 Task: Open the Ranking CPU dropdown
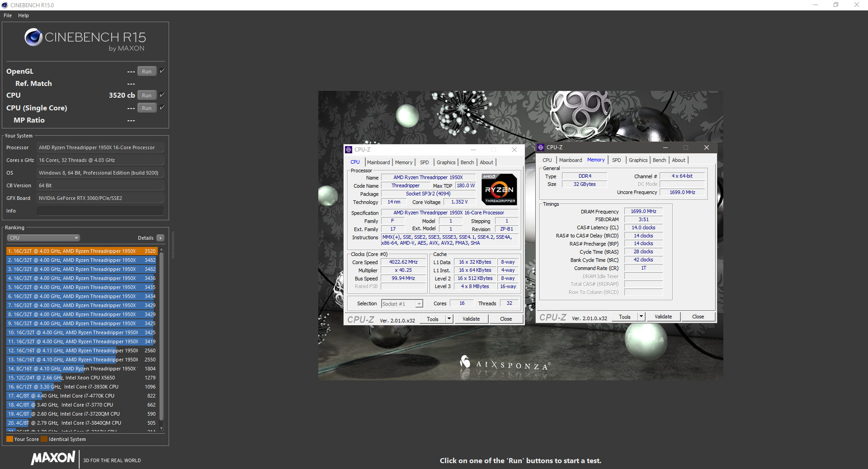tap(43, 238)
